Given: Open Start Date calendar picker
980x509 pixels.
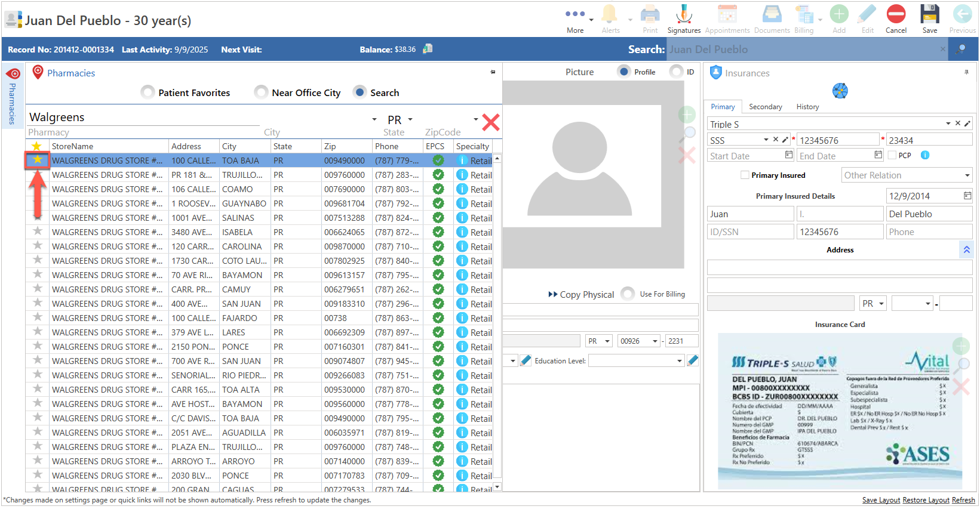Looking at the screenshot, I should click(x=788, y=155).
